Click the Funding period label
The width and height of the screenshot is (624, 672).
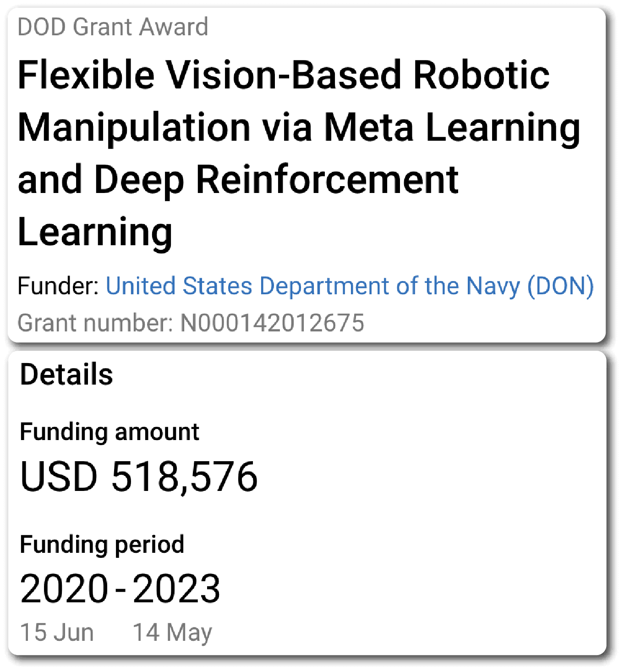click(x=102, y=545)
